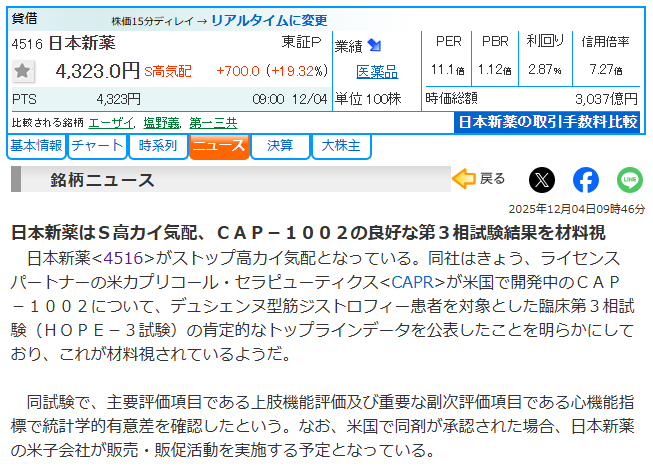Screen dimensions: 653x472
Task: Share the article via LINE
Action: [x=630, y=180]
